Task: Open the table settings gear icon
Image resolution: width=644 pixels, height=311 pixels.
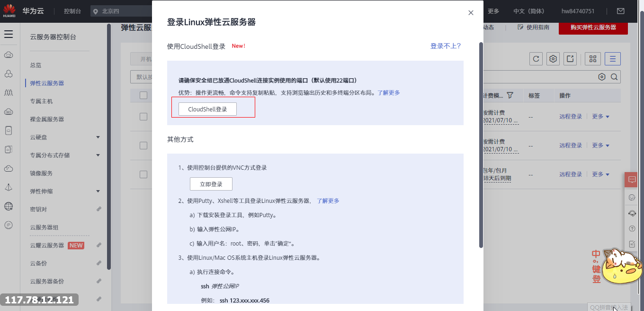Action: 553,59
